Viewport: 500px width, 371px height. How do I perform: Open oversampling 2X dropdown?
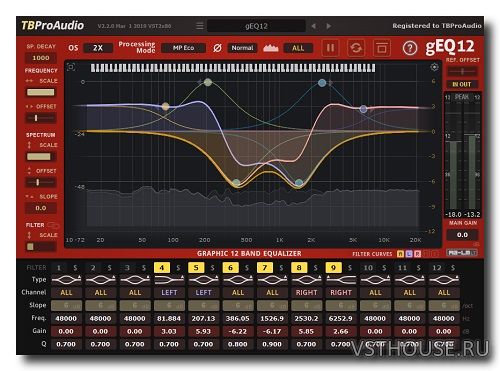tap(98, 48)
